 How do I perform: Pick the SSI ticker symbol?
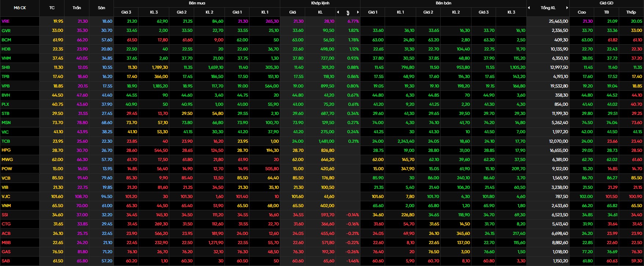[5, 215]
